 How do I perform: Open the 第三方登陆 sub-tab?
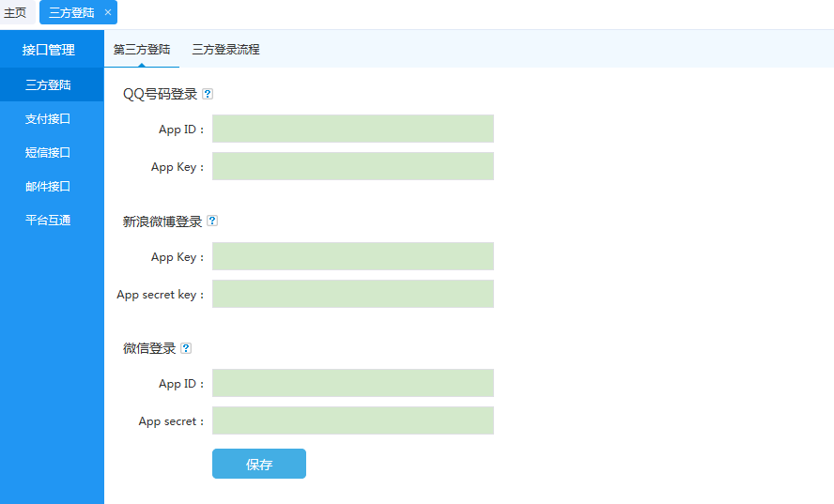click(142, 50)
